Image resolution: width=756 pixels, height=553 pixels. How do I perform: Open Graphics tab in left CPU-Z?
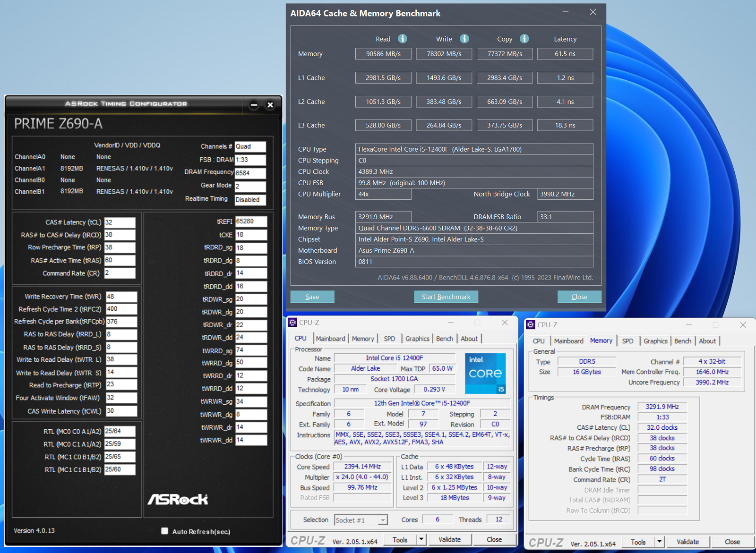417,339
